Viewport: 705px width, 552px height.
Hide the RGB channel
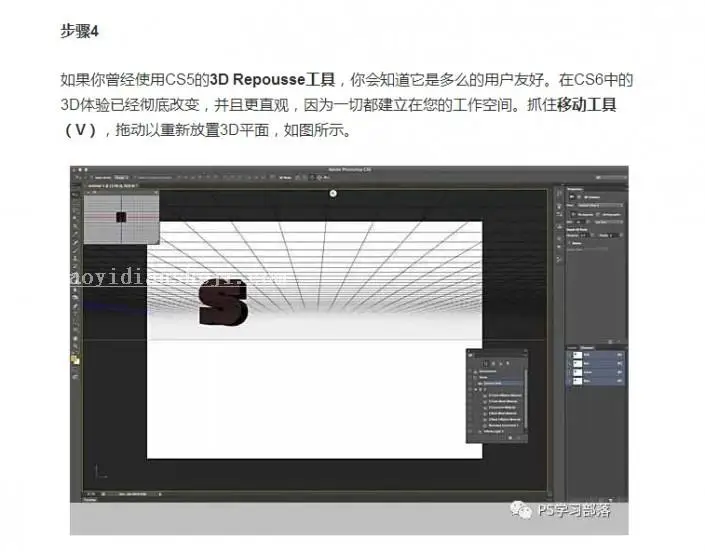tap(569, 355)
